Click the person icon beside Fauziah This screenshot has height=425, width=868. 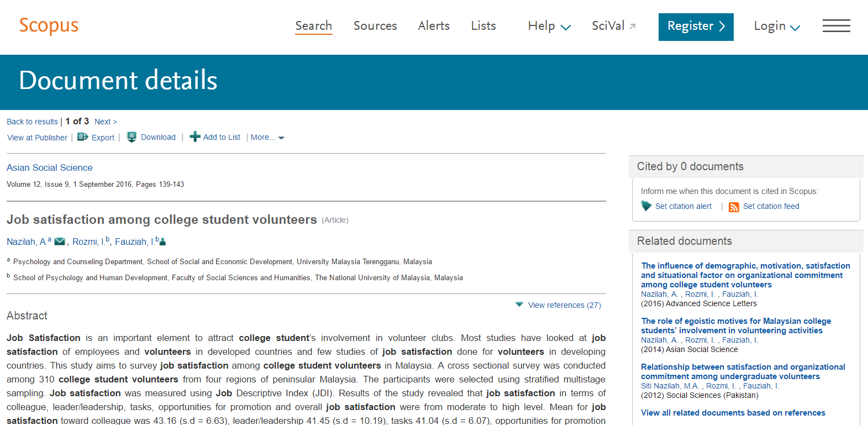point(162,242)
